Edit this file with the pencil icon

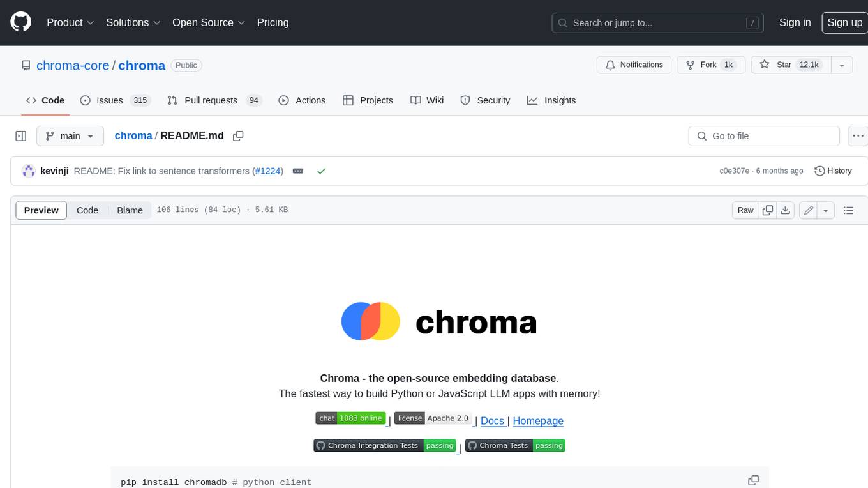[809, 210]
